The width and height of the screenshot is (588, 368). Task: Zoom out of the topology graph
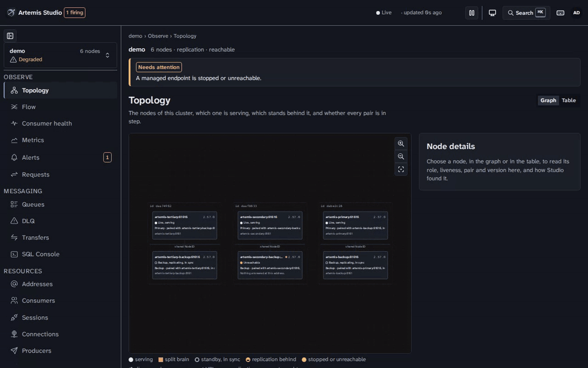[401, 156]
